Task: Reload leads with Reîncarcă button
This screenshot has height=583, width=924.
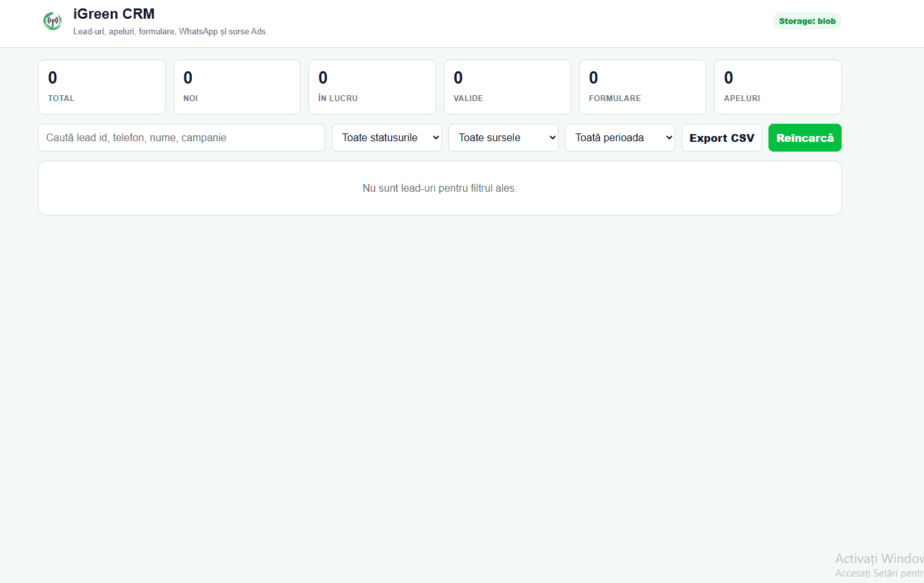Action: [x=805, y=137]
